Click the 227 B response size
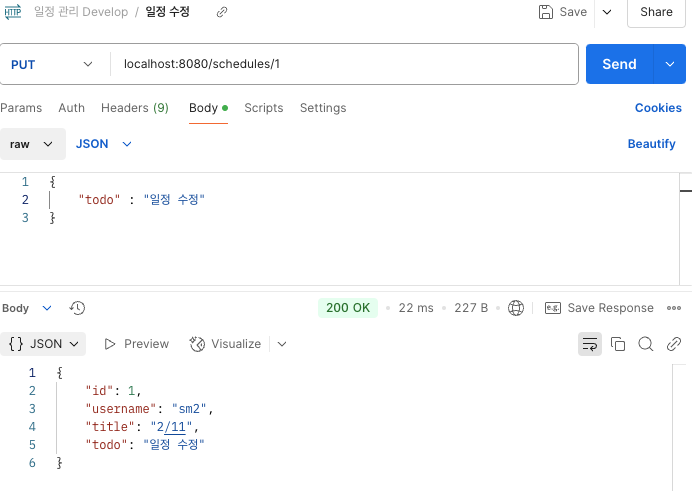This screenshot has height=491, width=692. click(x=471, y=308)
